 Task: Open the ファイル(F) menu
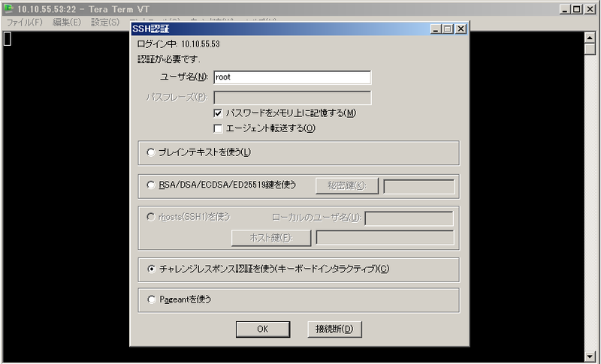coord(25,23)
